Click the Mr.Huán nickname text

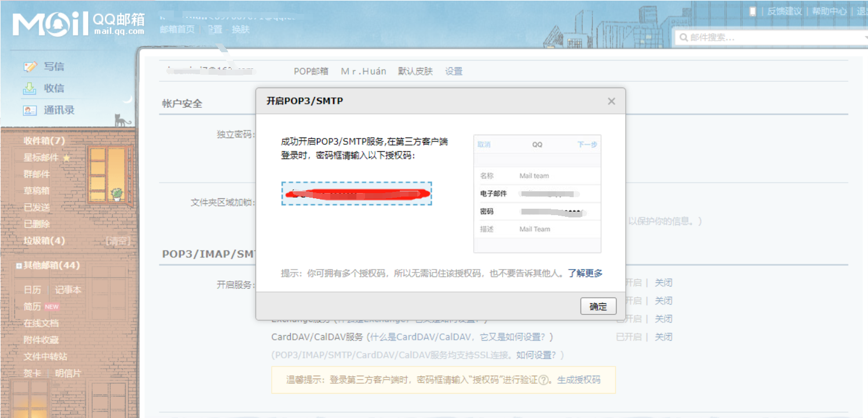[x=363, y=71]
